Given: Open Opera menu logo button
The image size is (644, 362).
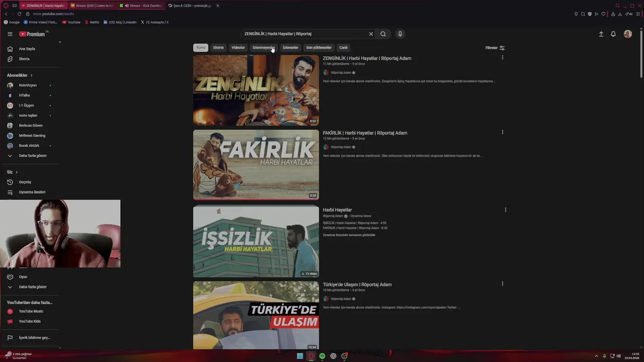Looking at the screenshot, I should click(6, 6).
